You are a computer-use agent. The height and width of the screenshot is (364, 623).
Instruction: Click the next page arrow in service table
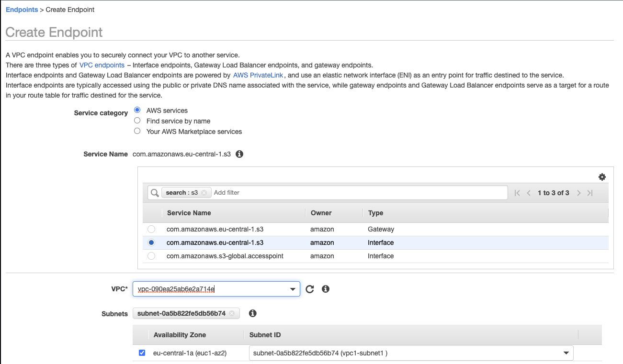578,193
